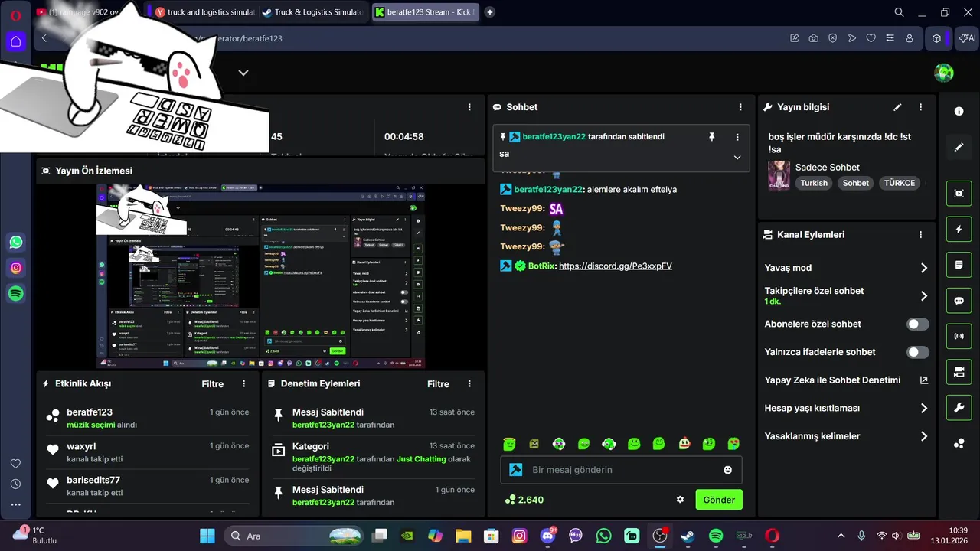Image resolution: width=980 pixels, height=551 pixels.
Task: Click barisedits77 in activity feed
Action: [93, 480]
